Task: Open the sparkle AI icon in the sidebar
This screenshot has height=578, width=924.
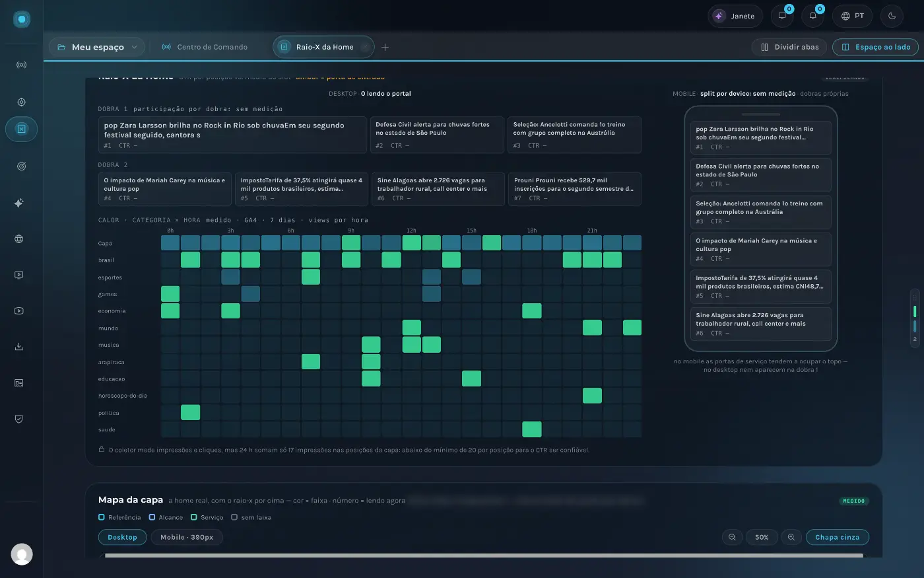Action: click(x=19, y=203)
